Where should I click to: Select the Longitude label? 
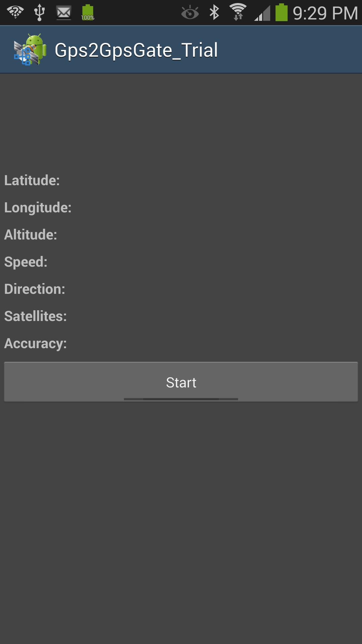(x=38, y=208)
